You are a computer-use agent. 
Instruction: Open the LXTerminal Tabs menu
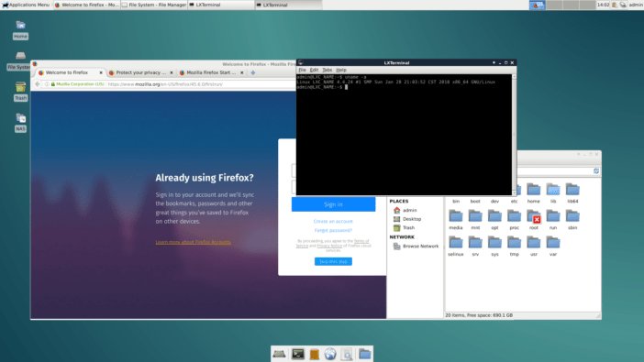(328, 71)
